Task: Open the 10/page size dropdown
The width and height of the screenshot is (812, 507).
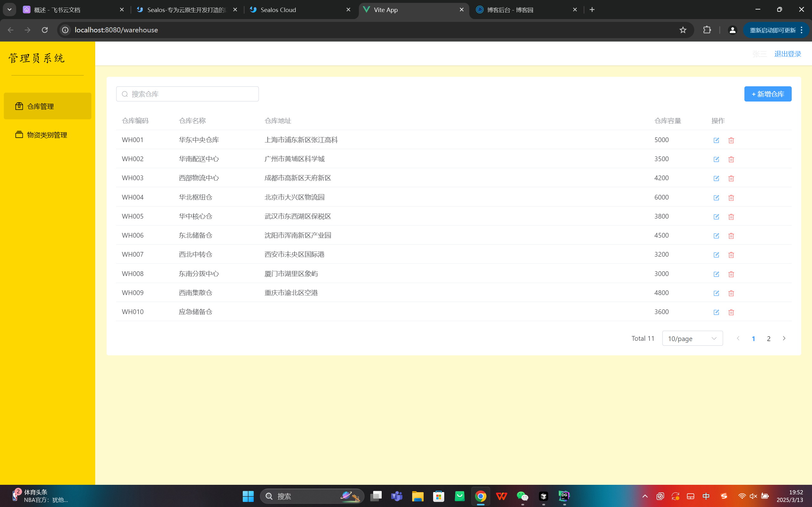Action: pos(692,338)
